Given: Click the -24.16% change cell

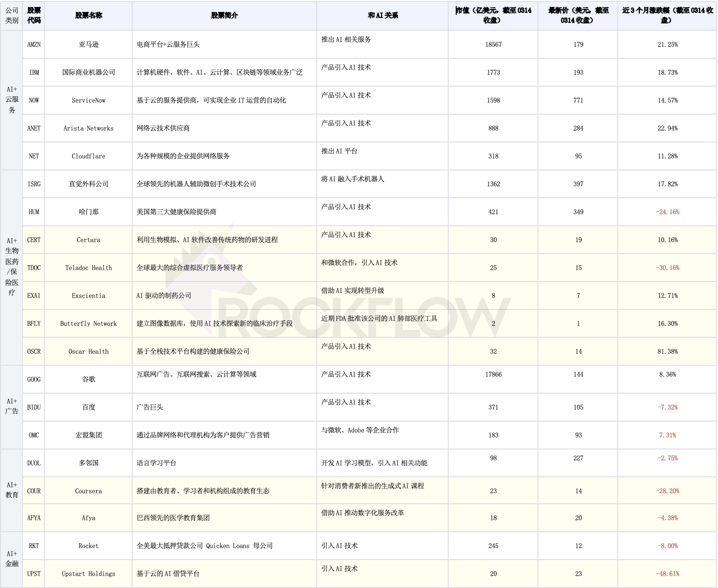Looking at the screenshot, I should coord(667,212).
